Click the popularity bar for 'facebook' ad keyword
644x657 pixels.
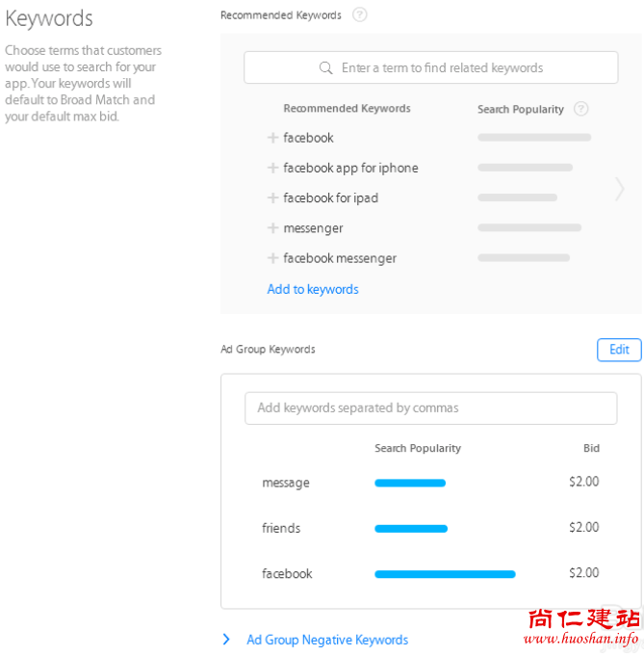click(x=445, y=574)
